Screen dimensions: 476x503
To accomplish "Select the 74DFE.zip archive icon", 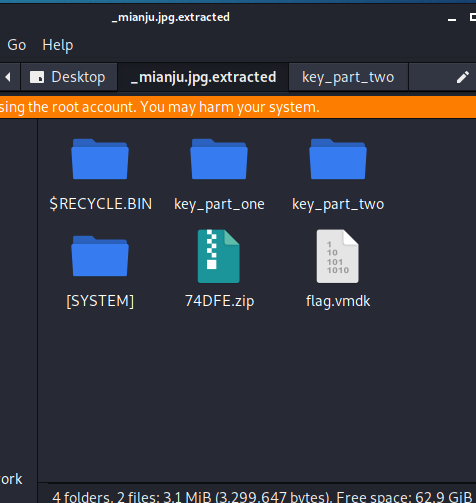I will click(x=219, y=256).
